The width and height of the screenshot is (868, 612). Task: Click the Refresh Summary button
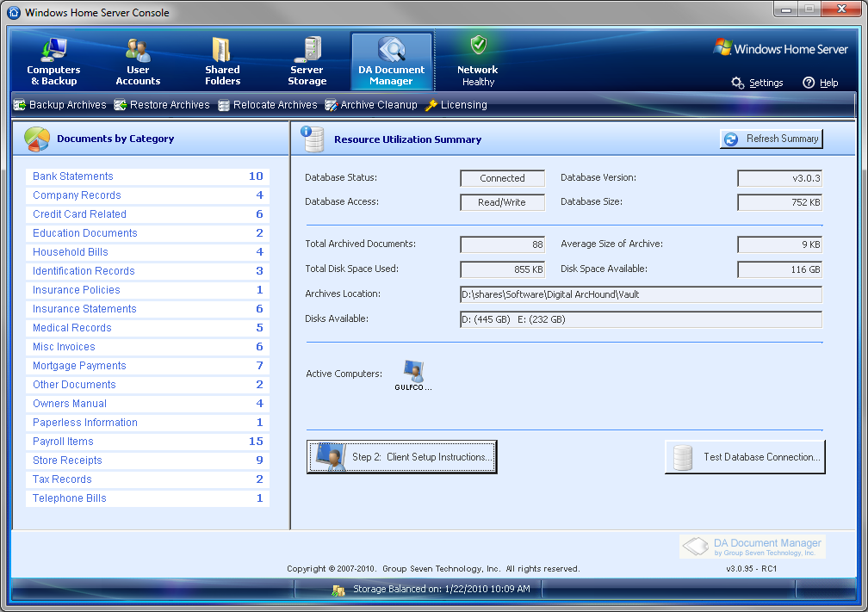(x=772, y=139)
